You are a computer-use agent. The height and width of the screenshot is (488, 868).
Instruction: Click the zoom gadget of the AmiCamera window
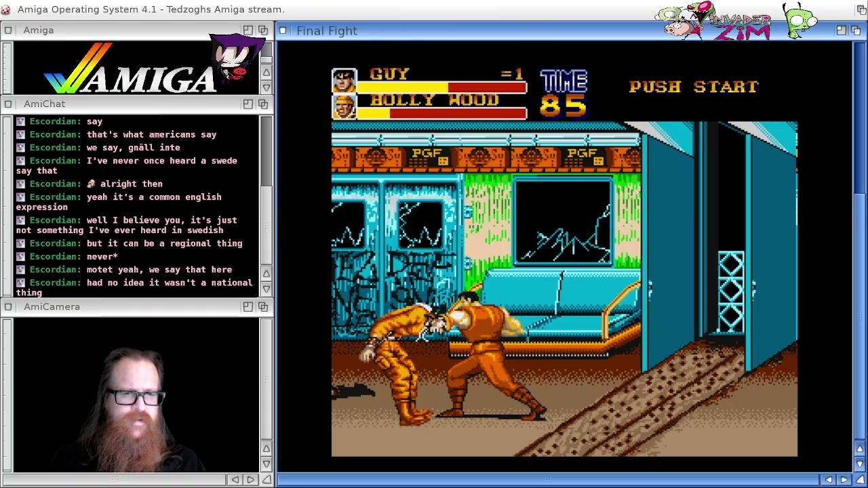[x=248, y=307]
